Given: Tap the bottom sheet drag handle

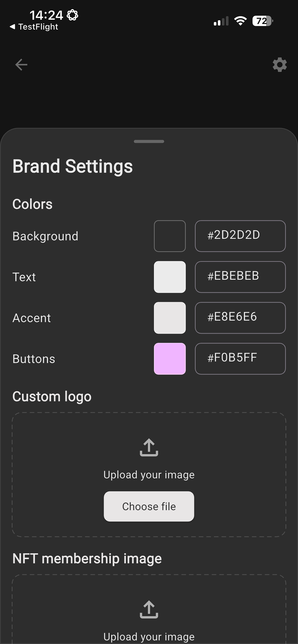Looking at the screenshot, I should [x=149, y=142].
